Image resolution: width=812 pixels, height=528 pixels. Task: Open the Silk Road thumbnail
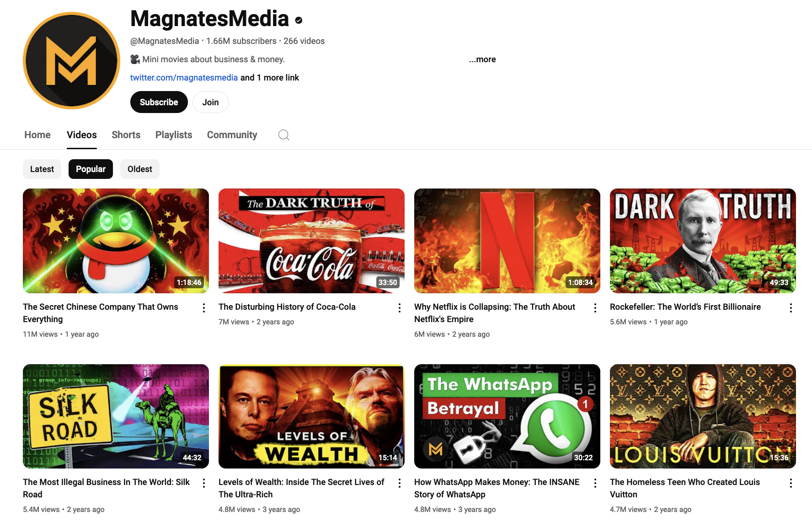(116, 416)
